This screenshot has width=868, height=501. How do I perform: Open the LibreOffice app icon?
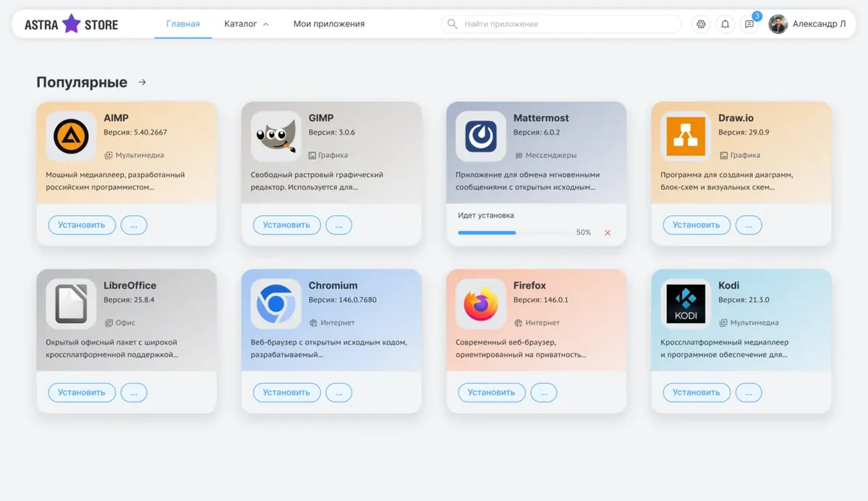pos(71,303)
